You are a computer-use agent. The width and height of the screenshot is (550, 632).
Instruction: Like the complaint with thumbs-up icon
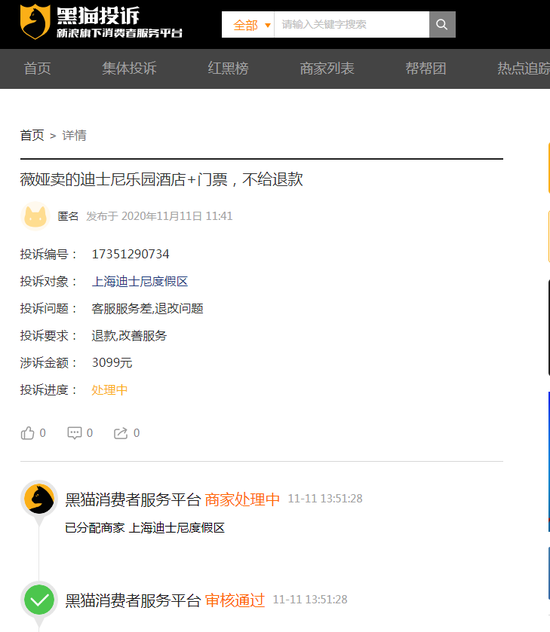click(27, 433)
